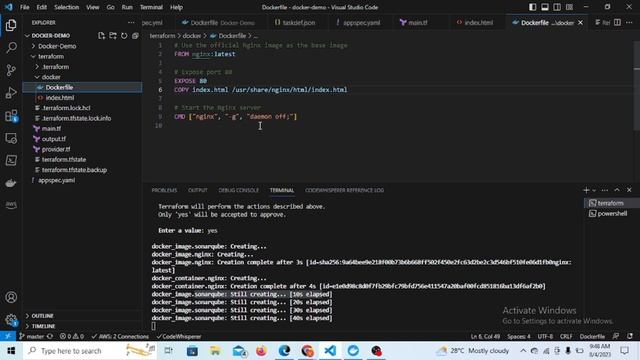Click the Windows Start button

click(11, 351)
